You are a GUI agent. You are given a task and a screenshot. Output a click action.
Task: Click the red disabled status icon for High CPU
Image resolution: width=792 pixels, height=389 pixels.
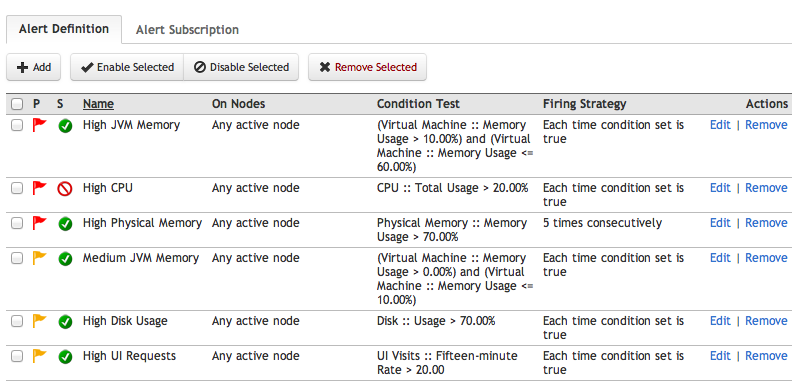coord(65,189)
